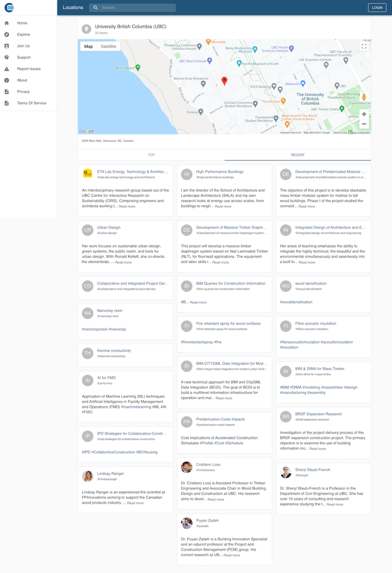This screenshot has height=573, width=392.
Task: Click Keyboard shortcuts on map footer
Action: pos(291,133)
